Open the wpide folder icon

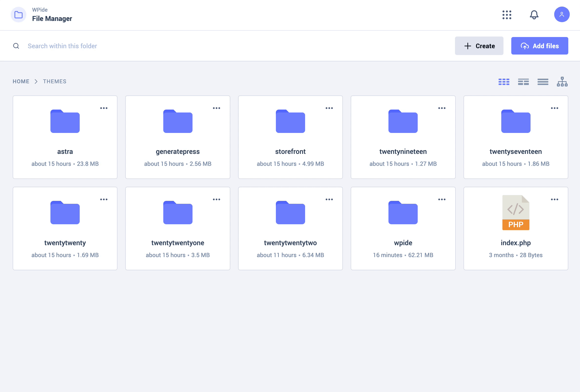[403, 213]
